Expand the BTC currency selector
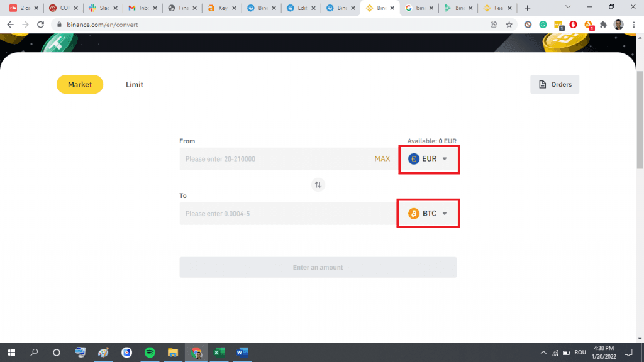This screenshot has width=644, height=362. point(428,214)
